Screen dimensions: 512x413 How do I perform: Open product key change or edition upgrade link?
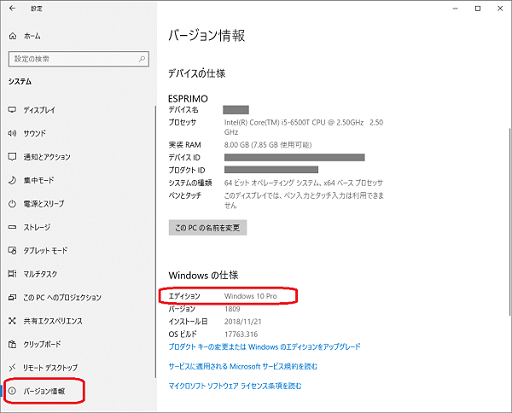(265, 347)
